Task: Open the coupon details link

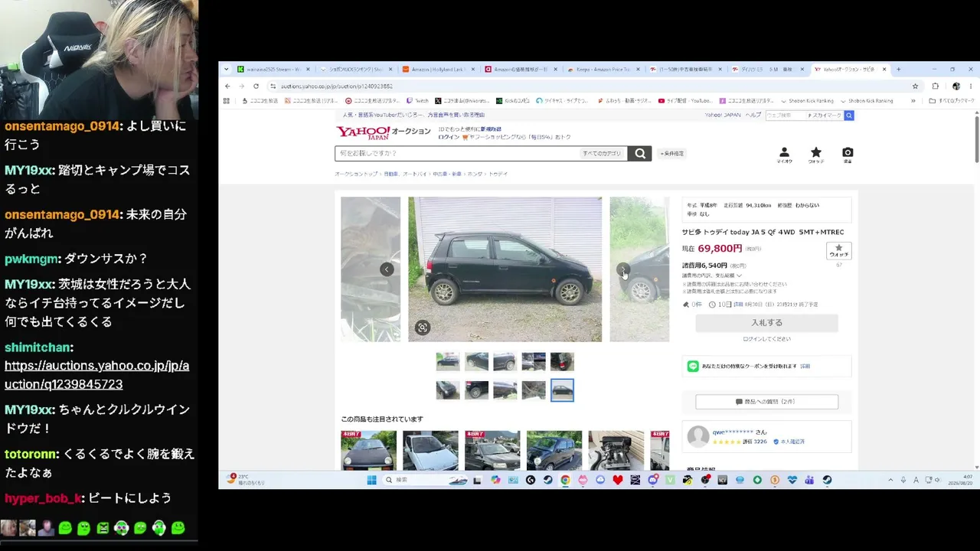Action: 805,367
